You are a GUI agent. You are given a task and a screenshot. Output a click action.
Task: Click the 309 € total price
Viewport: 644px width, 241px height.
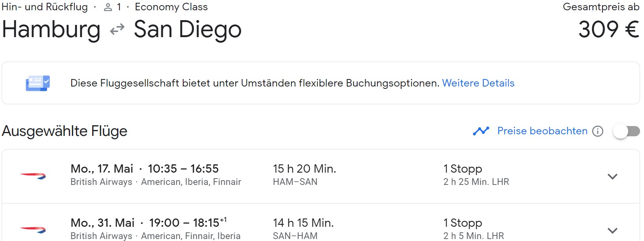click(x=609, y=30)
